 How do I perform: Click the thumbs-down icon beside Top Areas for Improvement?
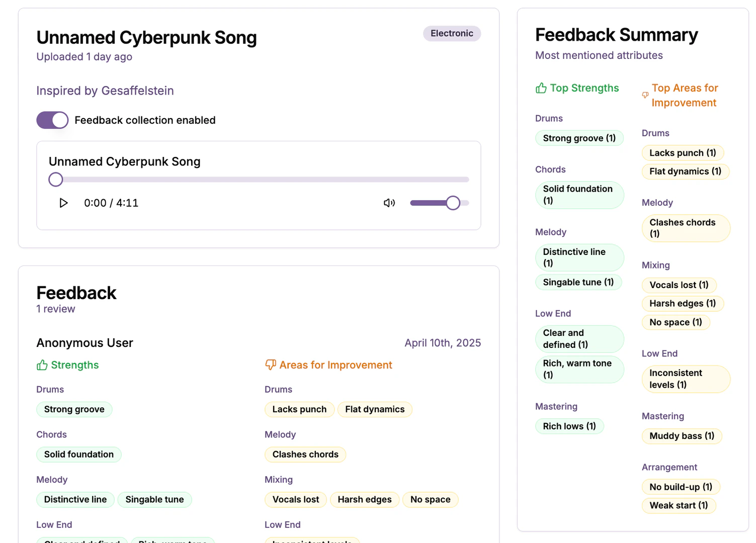(x=644, y=96)
